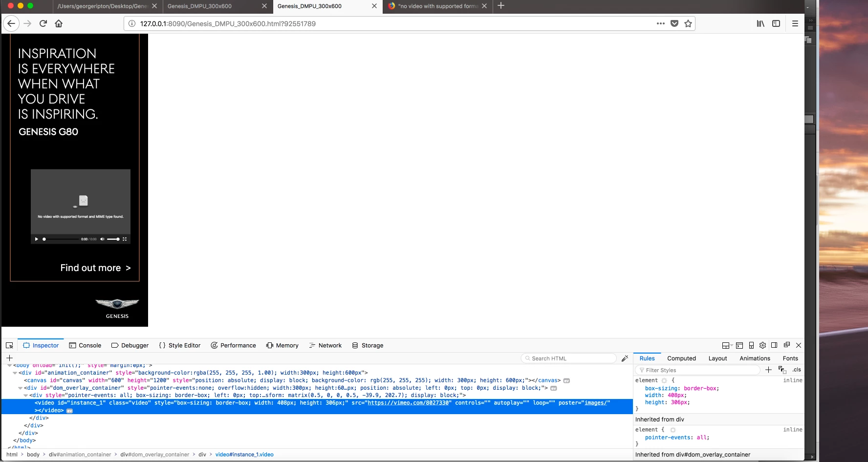
Task: Open the vimeo.com/8027330 src link
Action: (x=408, y=403)
